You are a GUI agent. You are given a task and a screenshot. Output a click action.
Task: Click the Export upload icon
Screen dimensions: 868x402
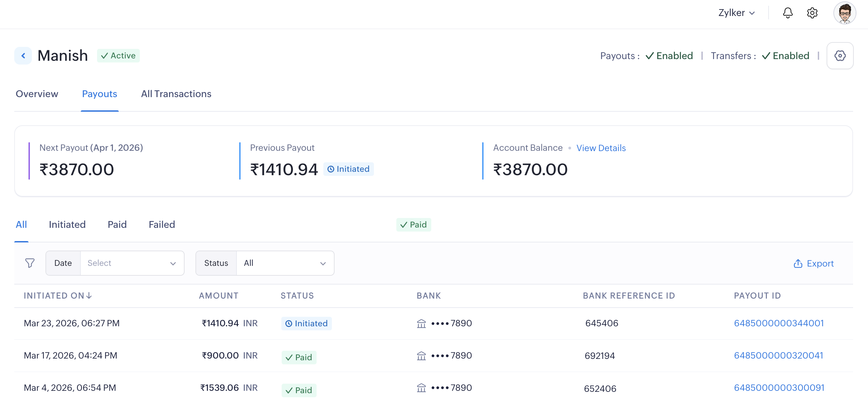pos(798,263)
